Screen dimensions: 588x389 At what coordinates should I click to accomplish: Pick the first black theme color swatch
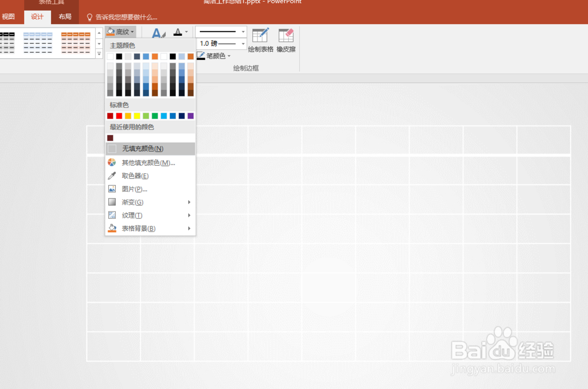(119, 56)
